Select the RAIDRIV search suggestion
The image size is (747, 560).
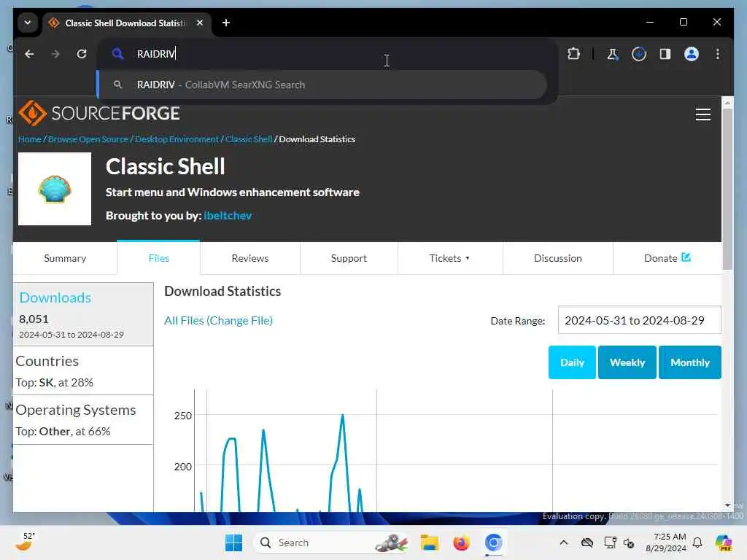point(323,85)
